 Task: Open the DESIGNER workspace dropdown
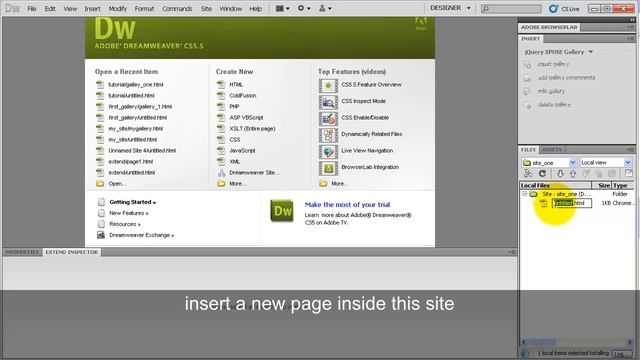[x=451, y=8]
